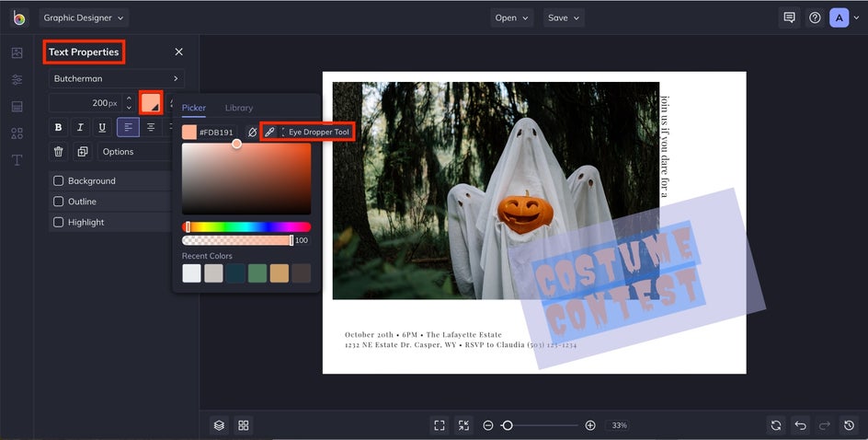Screen dimensions: 868x440
Task: Enable the Background checkbox
Action: pos(59,181)
